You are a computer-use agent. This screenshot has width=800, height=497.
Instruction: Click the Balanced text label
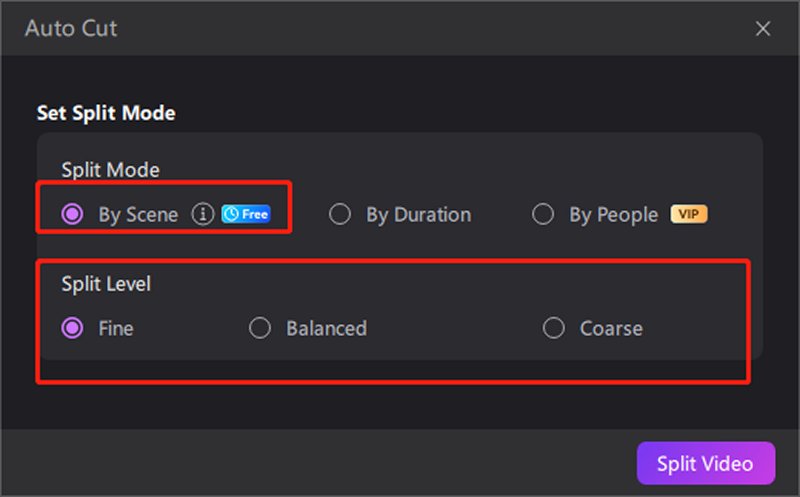coord(326,328)
